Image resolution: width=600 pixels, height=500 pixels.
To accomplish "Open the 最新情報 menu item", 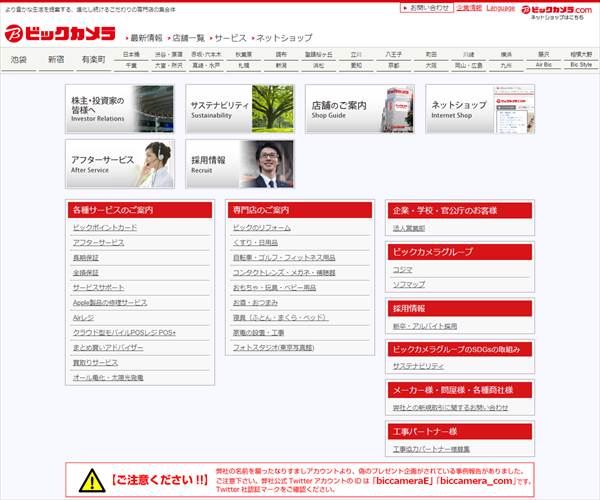I will [x=144, y=38].
